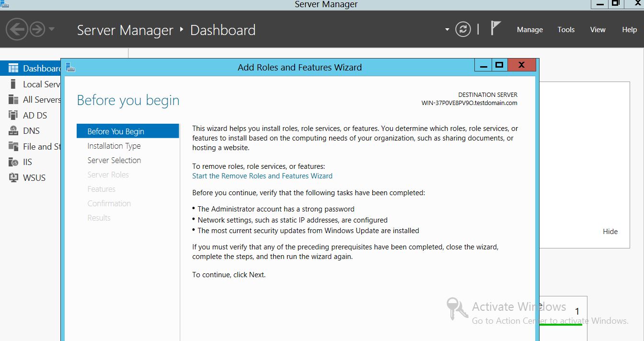Open the Manage menu
644x341 pixels.
pos(529,30)
